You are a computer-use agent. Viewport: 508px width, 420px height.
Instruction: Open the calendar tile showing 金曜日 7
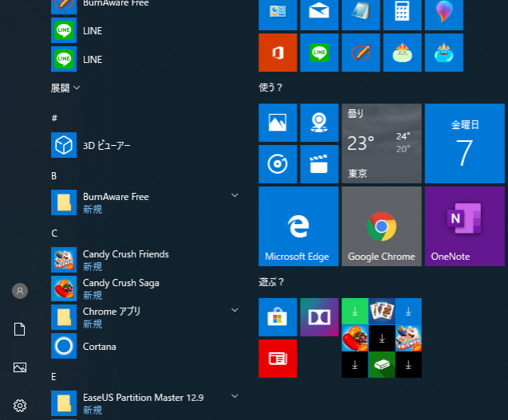click(x=465, y=143)
